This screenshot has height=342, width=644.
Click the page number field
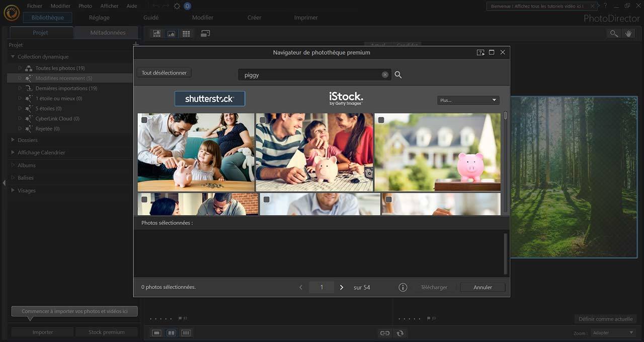point(321,288)
